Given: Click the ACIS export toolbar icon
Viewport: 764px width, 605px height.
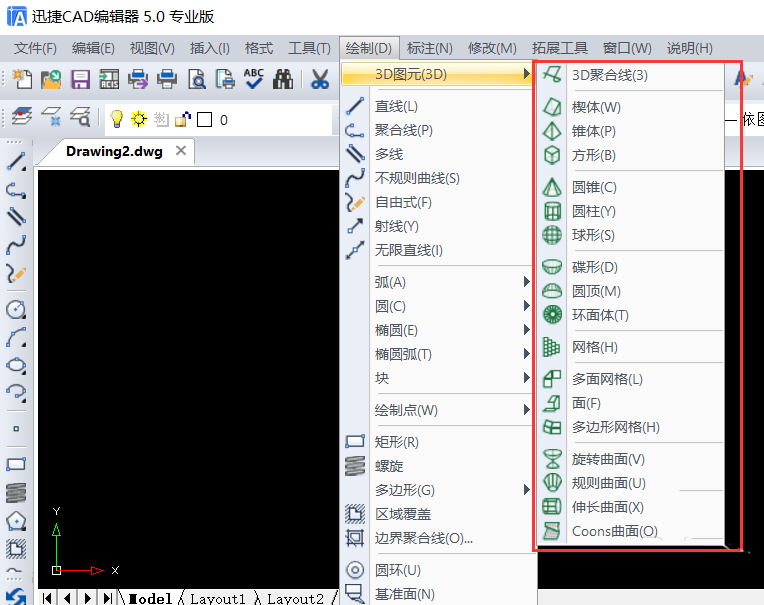Looking at the screenshot, I should click(109, 79).
